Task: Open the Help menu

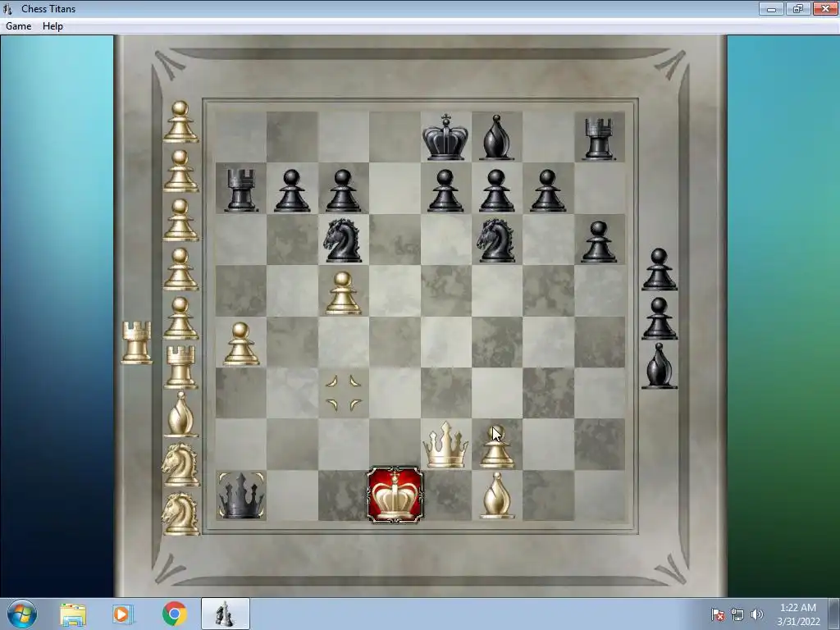Action: click(52, 25)
